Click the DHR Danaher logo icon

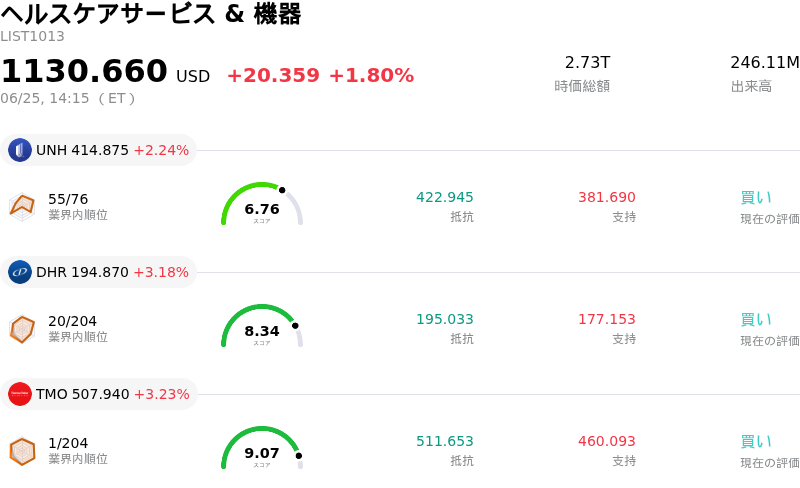[x=20, y=272]
